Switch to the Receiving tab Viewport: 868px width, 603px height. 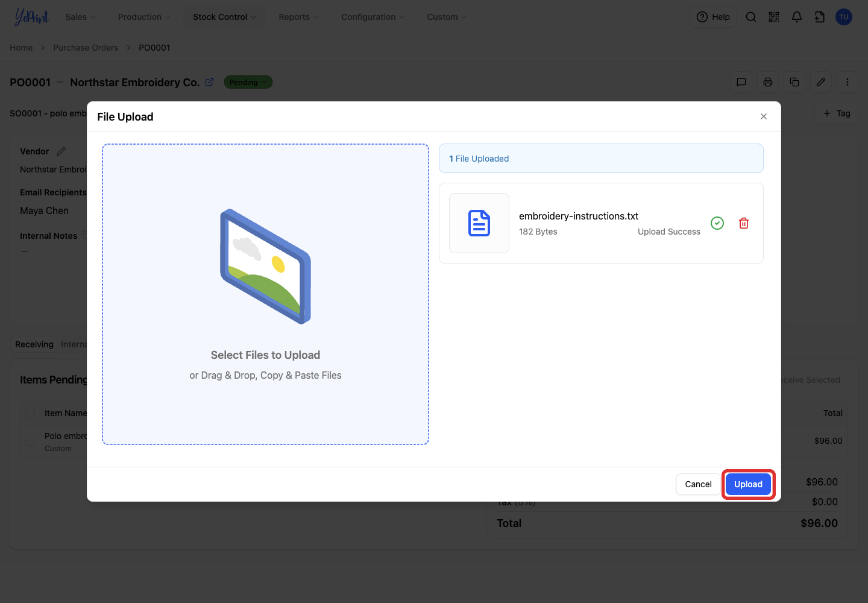34,344
